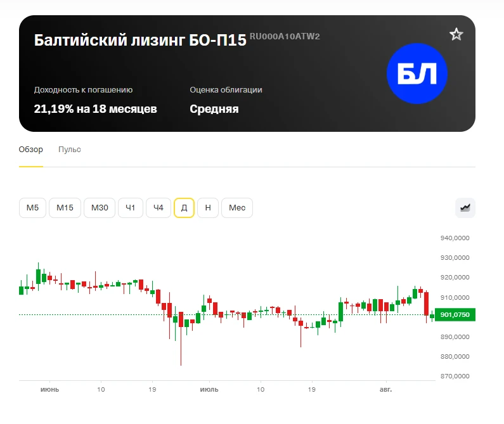Select the Мес monthly timeframe
Screen dimensions: 504x424
tap(237, 208)
